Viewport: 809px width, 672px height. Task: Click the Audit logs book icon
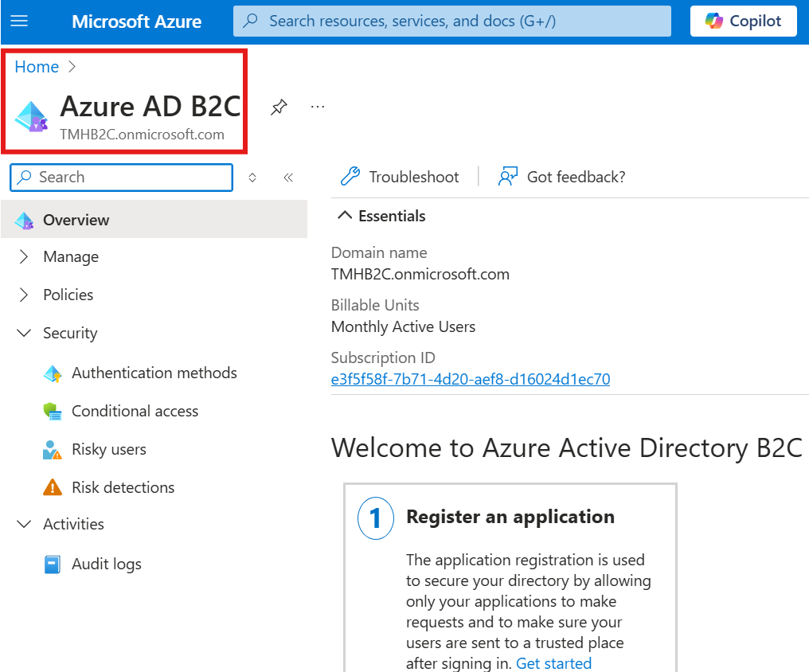(52, 565)
